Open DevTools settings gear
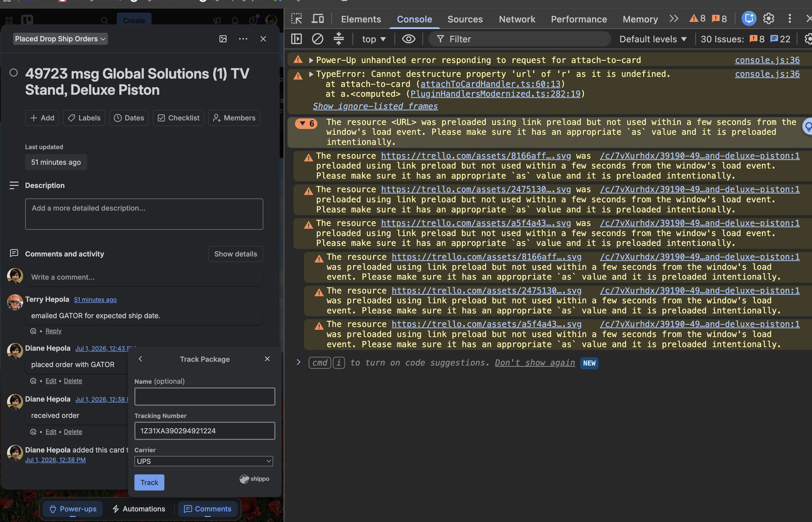The image size is (812, 522). tap(768, 19)
